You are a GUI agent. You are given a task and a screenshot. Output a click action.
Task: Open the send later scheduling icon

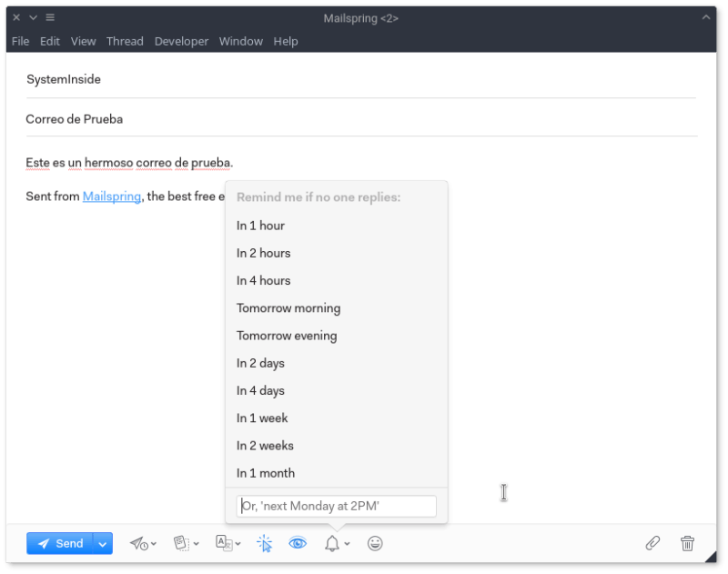[142, 543]
